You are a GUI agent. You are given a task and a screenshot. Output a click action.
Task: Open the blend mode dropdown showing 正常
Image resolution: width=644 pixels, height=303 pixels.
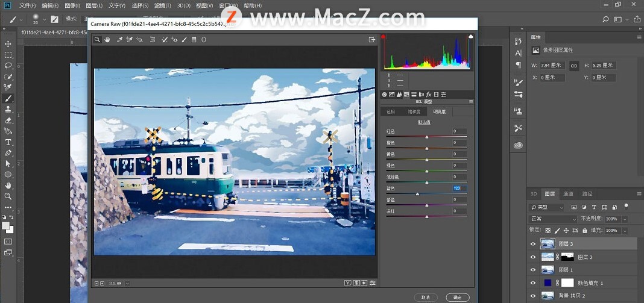point(552,219)
